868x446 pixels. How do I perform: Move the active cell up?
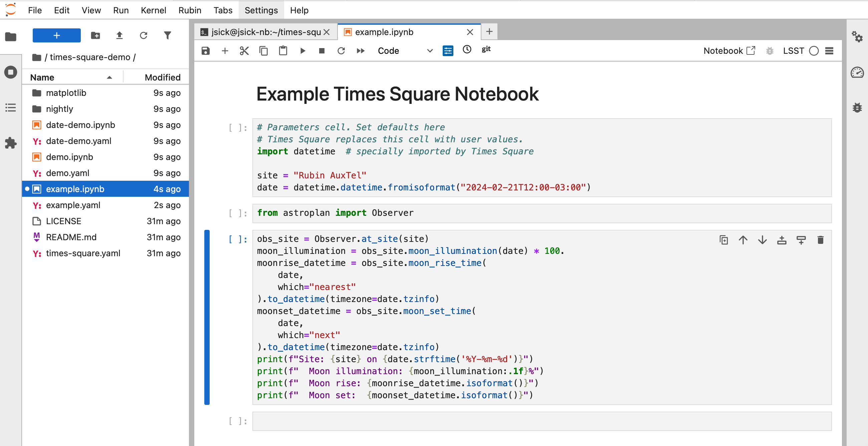pyautogui.click(x=743, y=240)
